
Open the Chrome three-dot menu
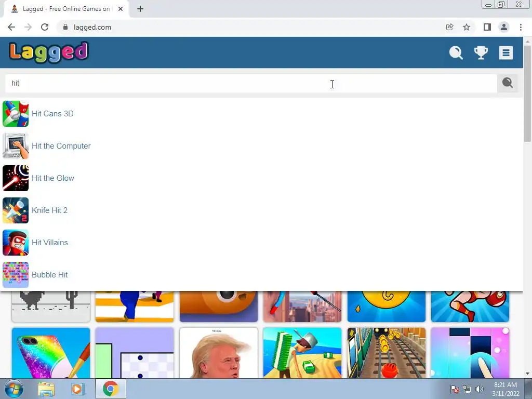[521, 27]
